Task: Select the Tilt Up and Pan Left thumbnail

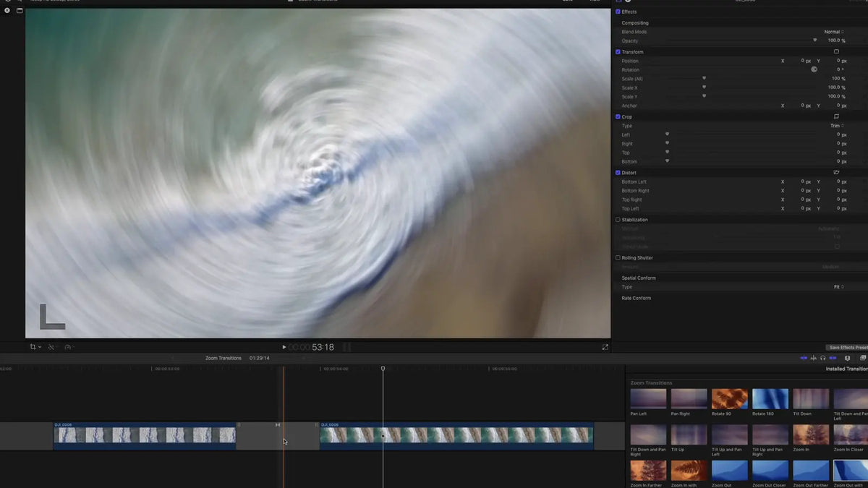Action: pyautogui.click(x=729, y=435)
